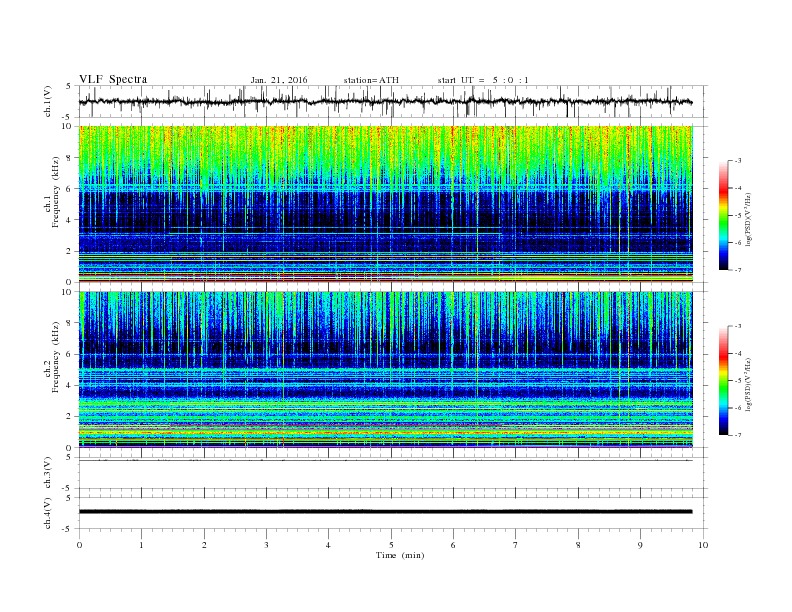Select the date text "Jan. 21, 2016"
The height and width of the screenshot is (612, 792).
coord(279,80)
